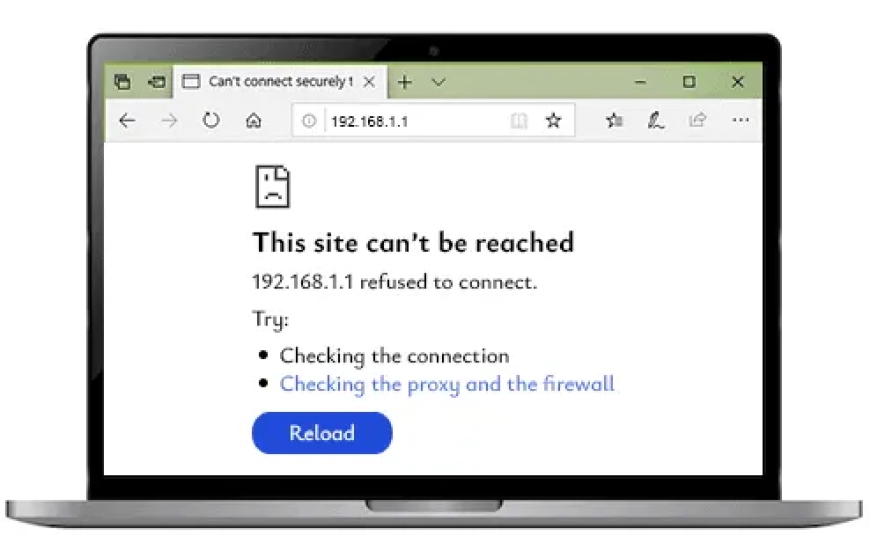Viewport: 870px width, 558px height.
Task: Click the blue Reload button
Action: tap(322, 433)
